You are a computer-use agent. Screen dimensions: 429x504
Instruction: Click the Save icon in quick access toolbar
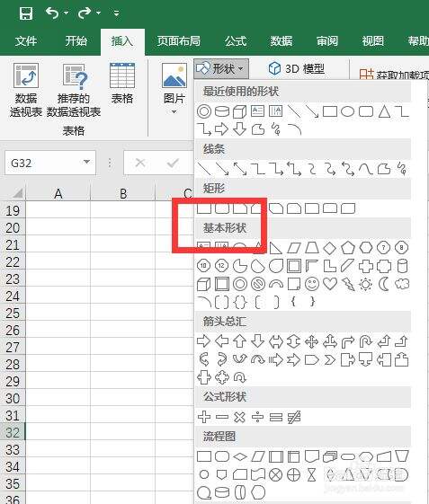tap(26, 13)
